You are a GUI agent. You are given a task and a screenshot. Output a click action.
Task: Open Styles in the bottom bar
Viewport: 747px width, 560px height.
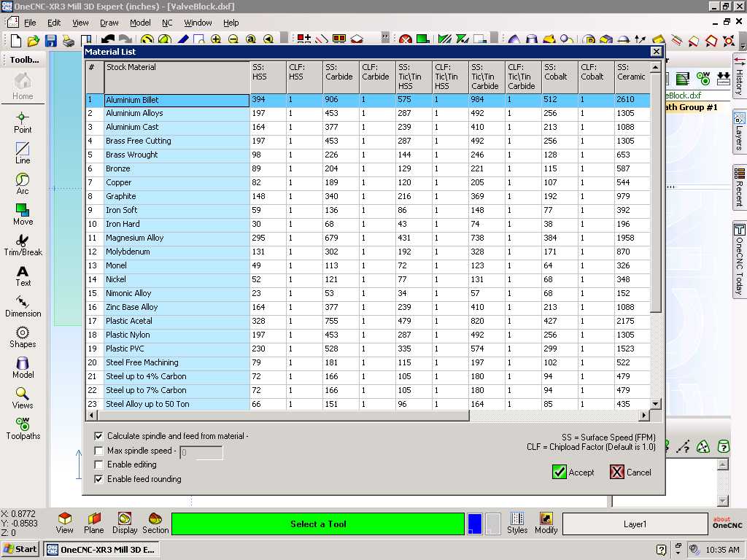[x=517, y=524]
